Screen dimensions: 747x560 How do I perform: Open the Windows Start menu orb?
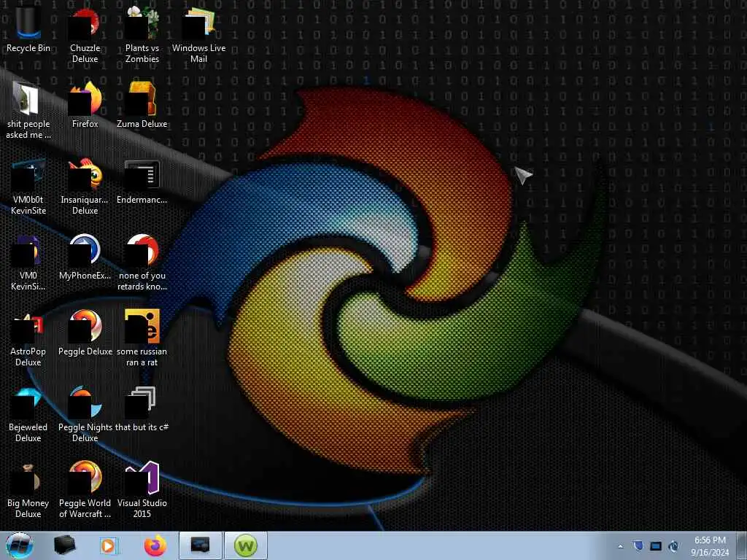coord(19,545)
